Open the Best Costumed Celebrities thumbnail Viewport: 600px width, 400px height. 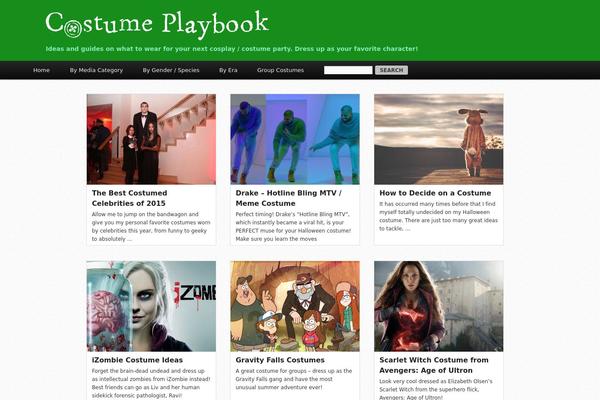pos(151,139)
